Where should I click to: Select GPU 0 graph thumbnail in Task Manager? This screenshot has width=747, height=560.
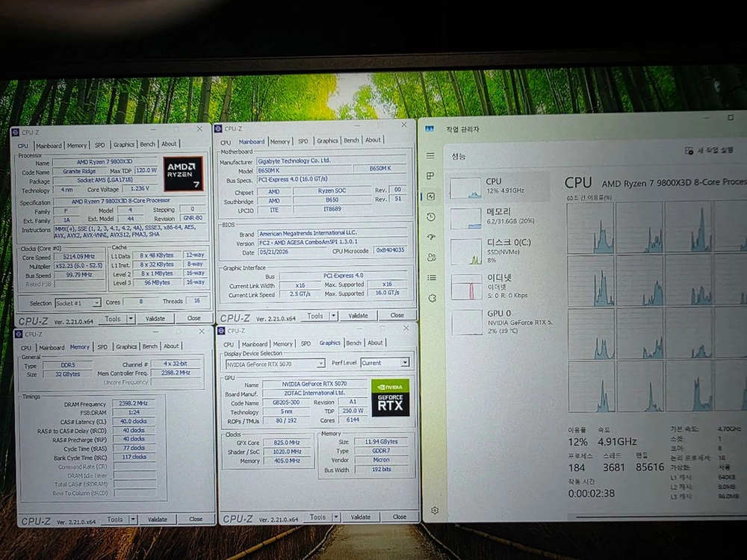pos(467,323)
